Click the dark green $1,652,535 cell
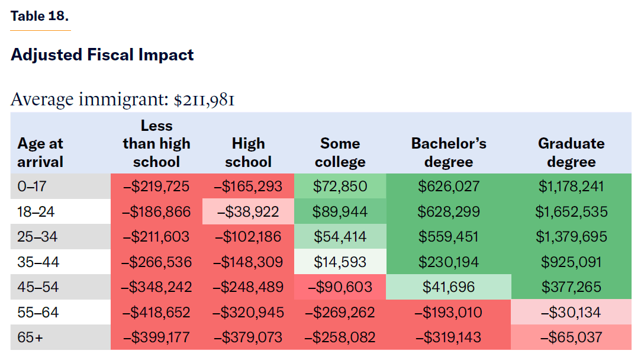This screenshot has width=644, height=360. pyautogui.click(x=571, y=211)
